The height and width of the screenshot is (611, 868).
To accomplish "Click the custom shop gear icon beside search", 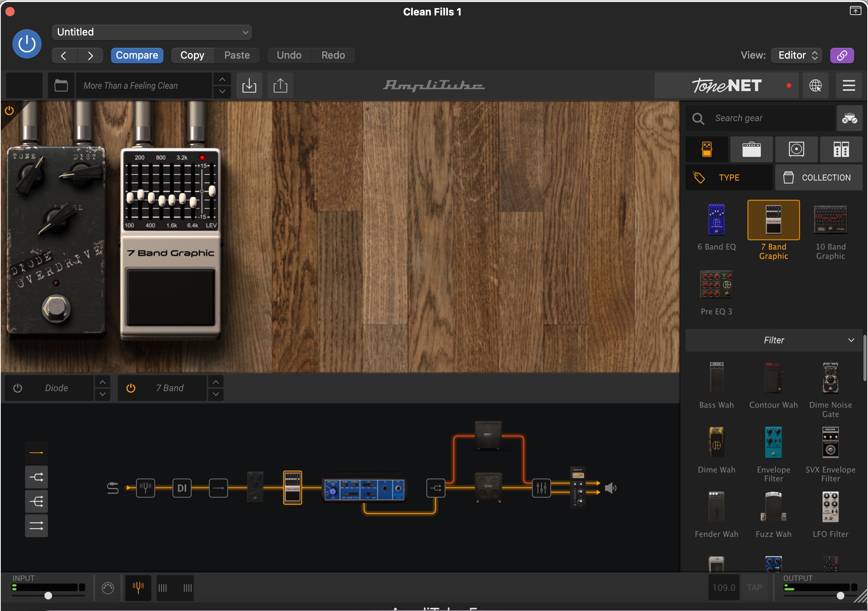I will (x=849, y=118).
